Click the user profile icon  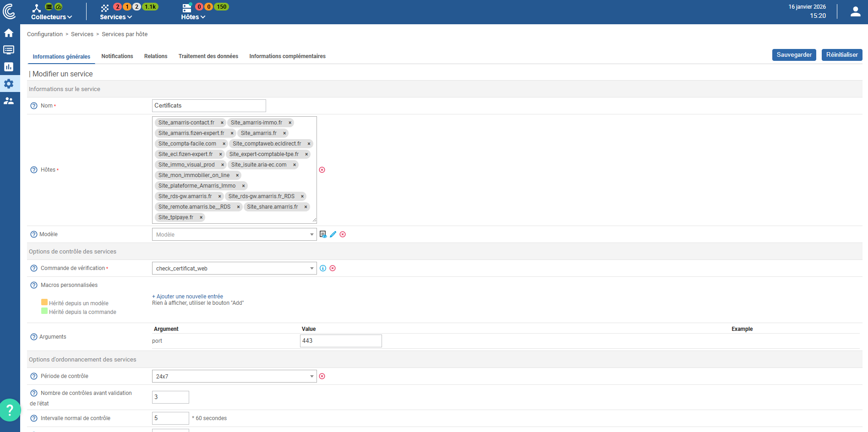pyautogui.click(x=855, y=12)
